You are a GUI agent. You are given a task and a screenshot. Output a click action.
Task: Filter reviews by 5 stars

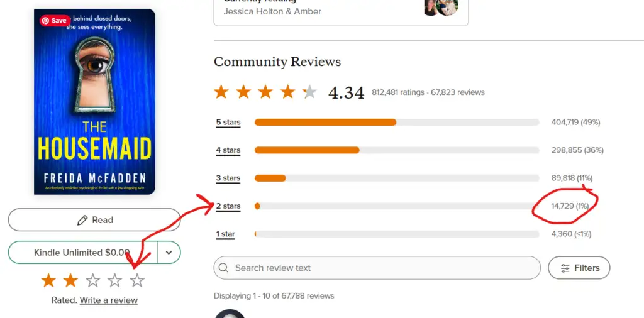click(228, 123)
